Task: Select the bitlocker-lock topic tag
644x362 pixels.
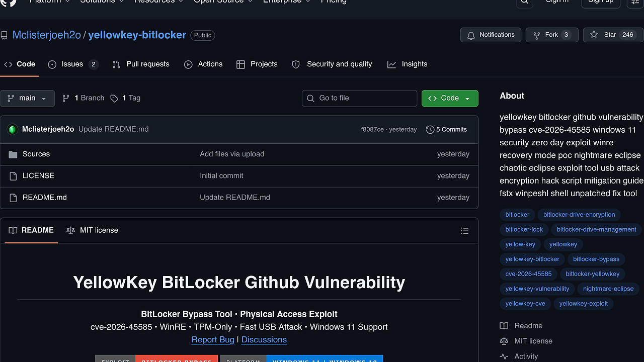Action: (524, 229)
